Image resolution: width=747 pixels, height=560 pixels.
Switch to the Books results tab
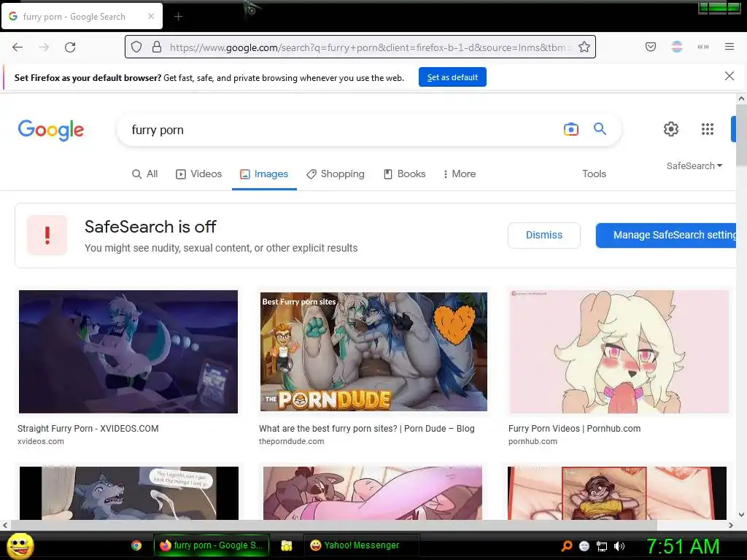[404, 174]
